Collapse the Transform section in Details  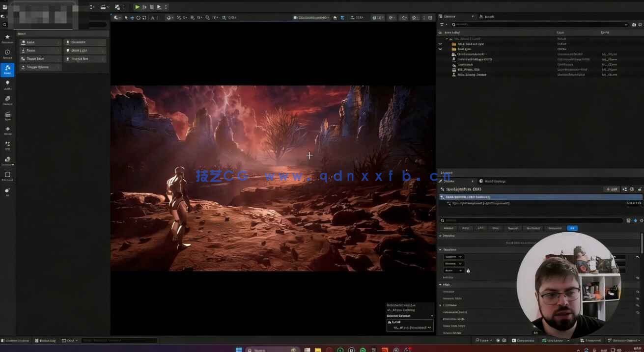click(x=440, y=249)
